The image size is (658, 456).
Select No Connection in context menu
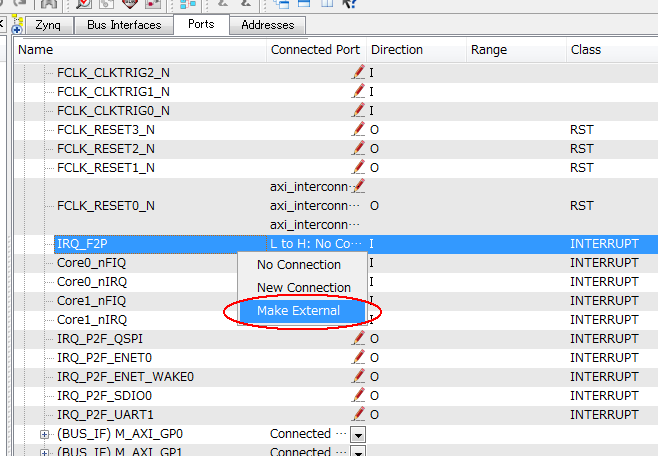tap(298, 265)
